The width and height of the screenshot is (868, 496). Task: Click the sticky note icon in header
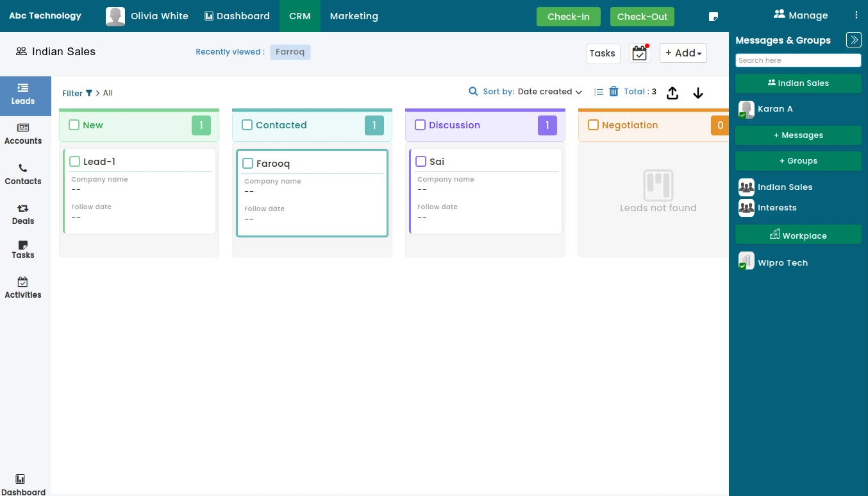(714, 17)
